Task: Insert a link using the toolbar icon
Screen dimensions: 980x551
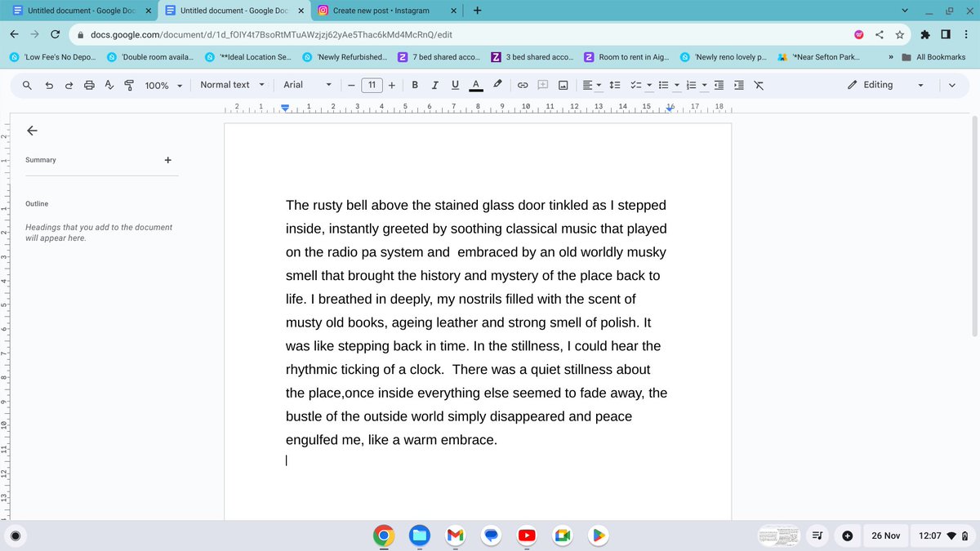Action: (522, 84)
